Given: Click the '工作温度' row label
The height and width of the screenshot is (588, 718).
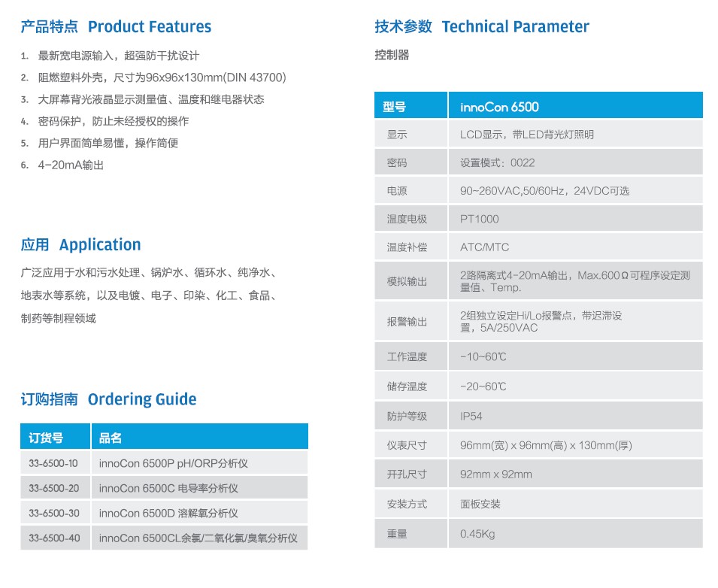Looking at the screenshot, I should click(407, 356).
